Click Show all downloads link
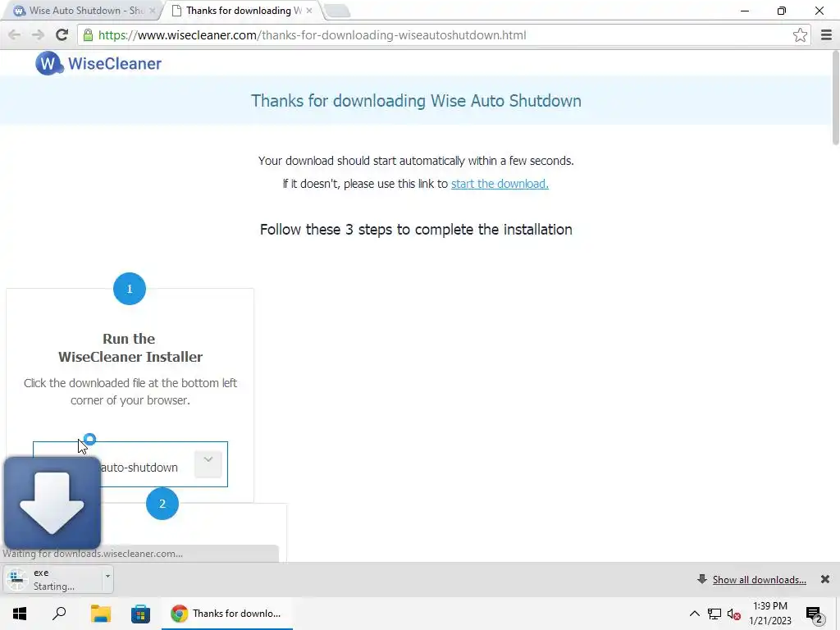 point(759,580)
